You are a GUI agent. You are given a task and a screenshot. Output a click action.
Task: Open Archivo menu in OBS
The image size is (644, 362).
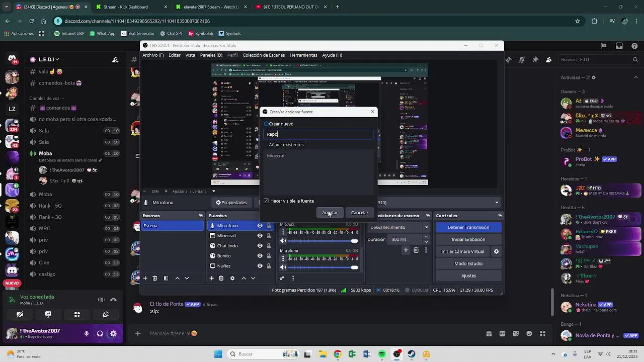(x=153, y=55)
